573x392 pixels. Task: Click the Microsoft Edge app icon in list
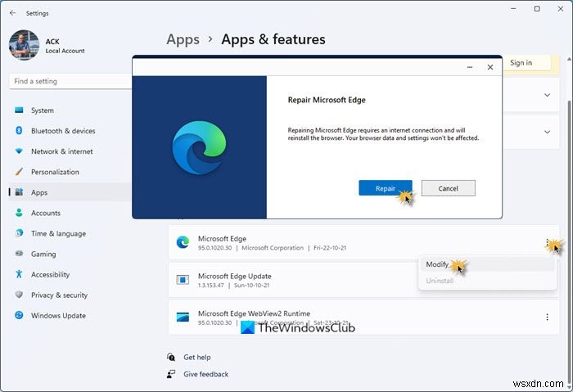pos(183,242)
